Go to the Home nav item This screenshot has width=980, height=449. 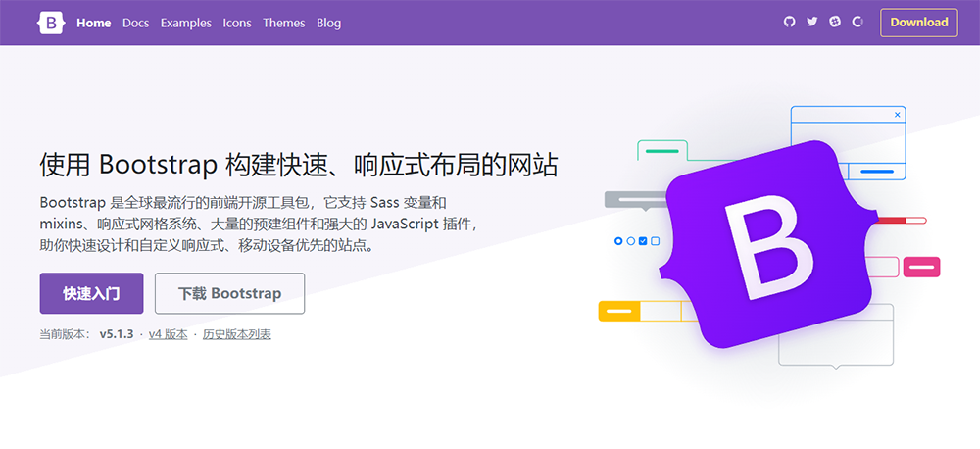pos(94,24)
